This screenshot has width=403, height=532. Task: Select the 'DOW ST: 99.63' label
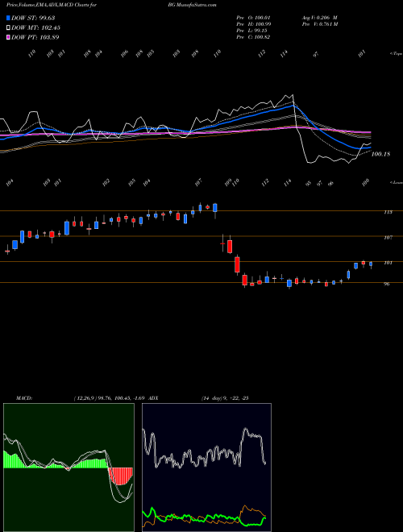coord(33,18)
